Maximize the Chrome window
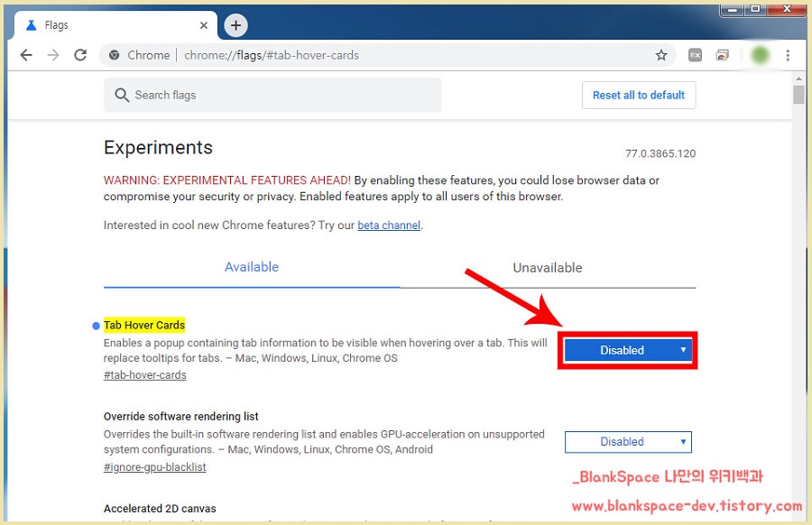The image size is (812, 525). coord(755,9)
